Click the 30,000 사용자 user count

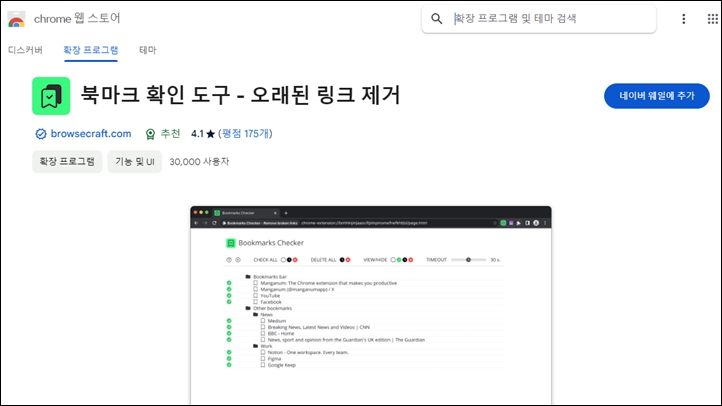[x=199, y=162]
